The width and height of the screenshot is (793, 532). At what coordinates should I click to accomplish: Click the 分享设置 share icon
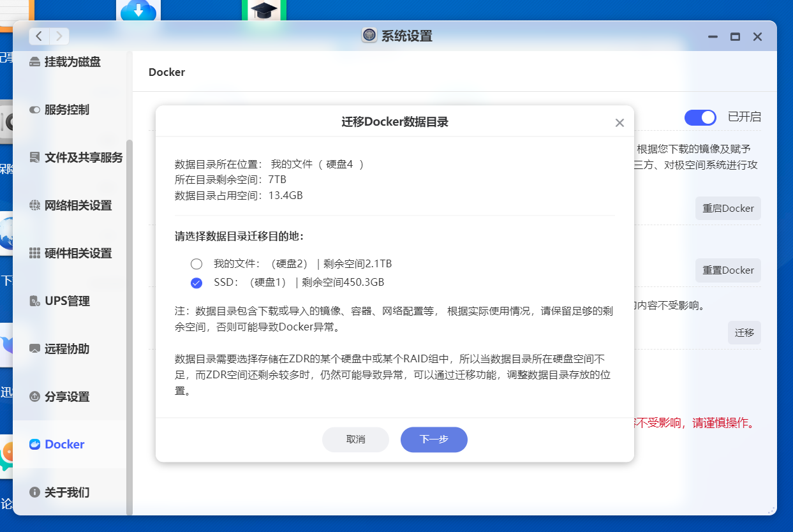pyautogui.click(x=35, y=397)
